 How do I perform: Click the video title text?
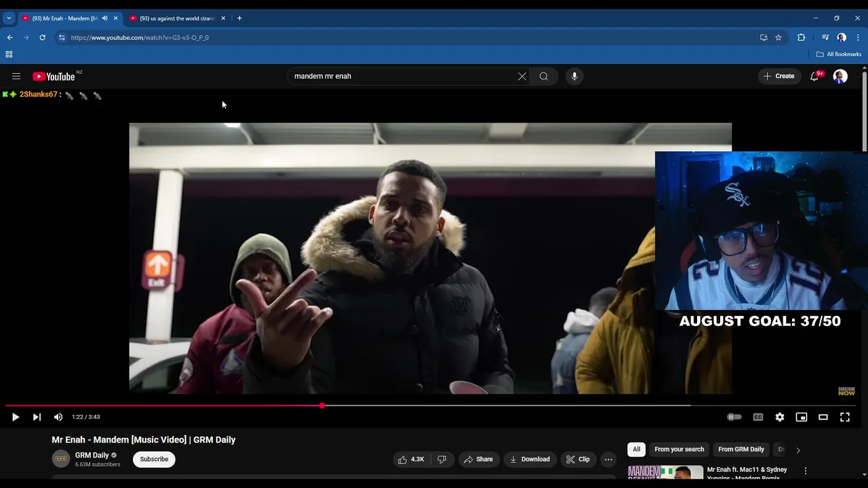tap(144, 440)
